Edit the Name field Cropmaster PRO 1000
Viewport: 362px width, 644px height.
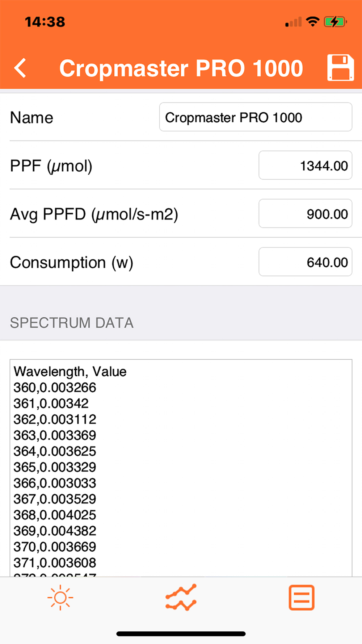click(255, 117)
